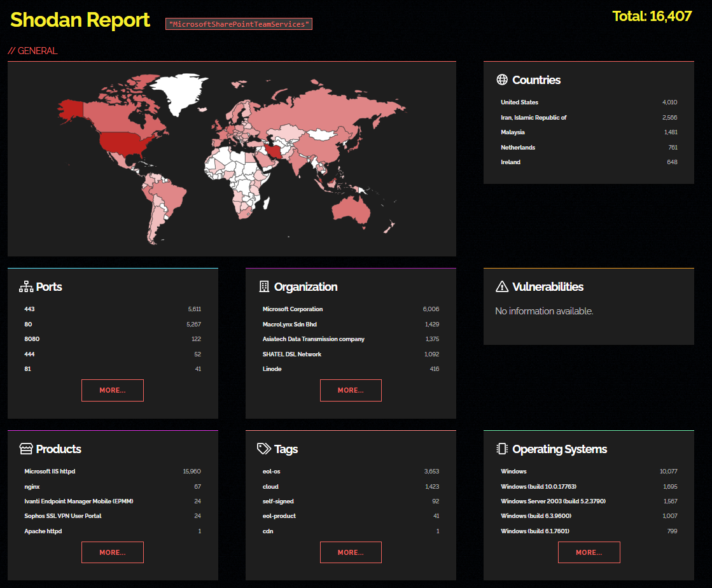712x588 pixels.
Task: Select port 444 in Ports list
Action: coord(113,354)
